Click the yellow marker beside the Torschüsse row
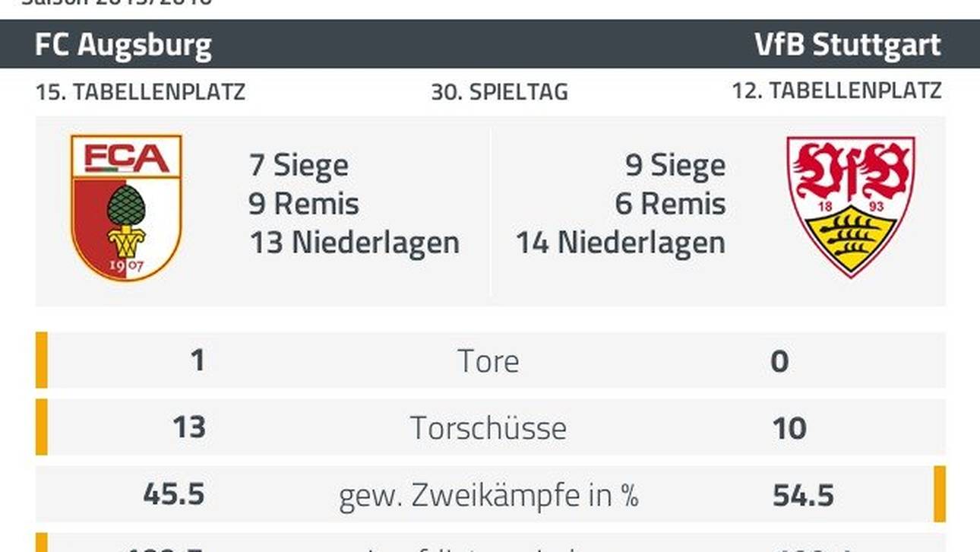980x552 pixels. (x=42, y=427)
